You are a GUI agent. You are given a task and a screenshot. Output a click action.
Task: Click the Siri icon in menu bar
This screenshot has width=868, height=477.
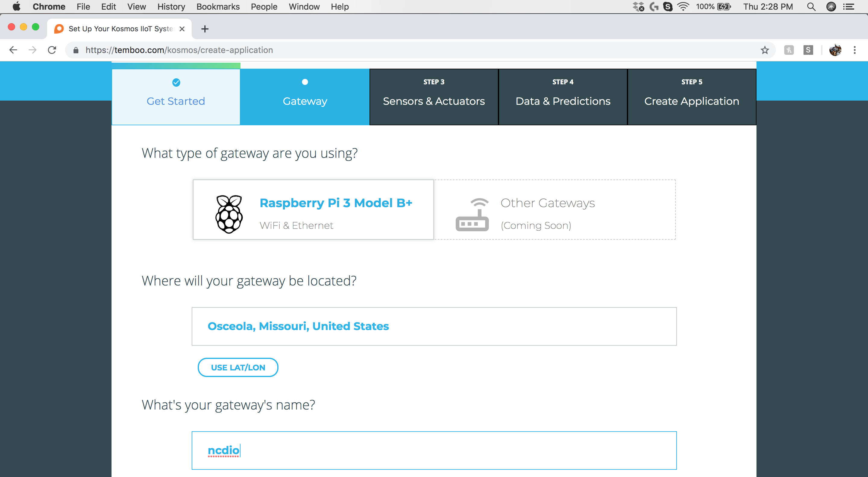(x=831, y=7)
